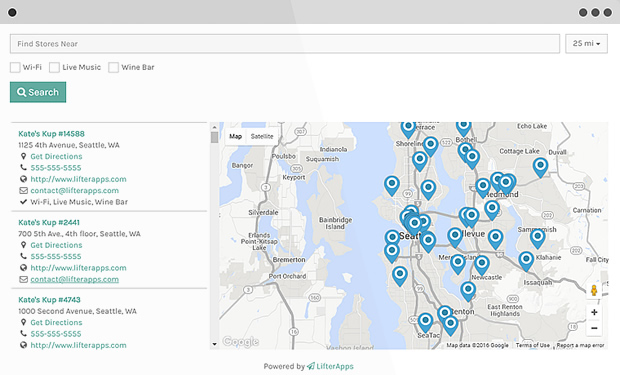620x375 pixels.
Task: Select the map pin near Sammamish
Action: pos(537,238)
